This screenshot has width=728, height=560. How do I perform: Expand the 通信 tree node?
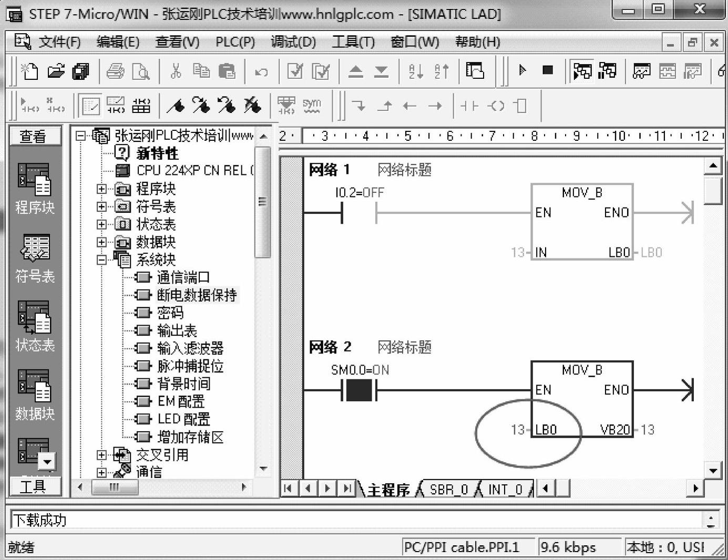click(101, 472)
